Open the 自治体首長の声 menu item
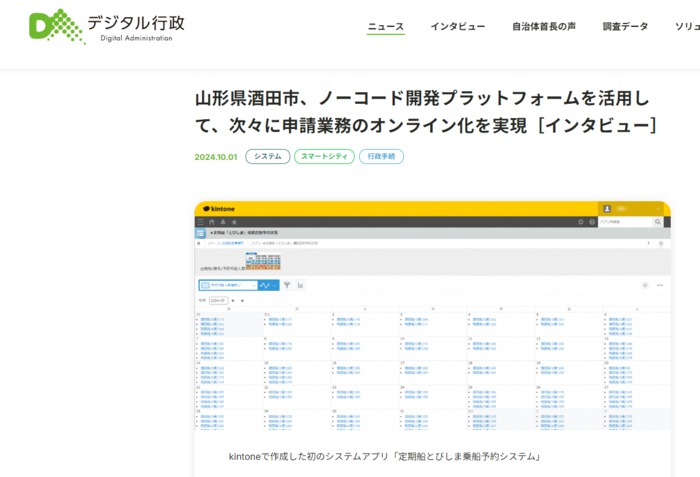700x477 pixels. 544,27
